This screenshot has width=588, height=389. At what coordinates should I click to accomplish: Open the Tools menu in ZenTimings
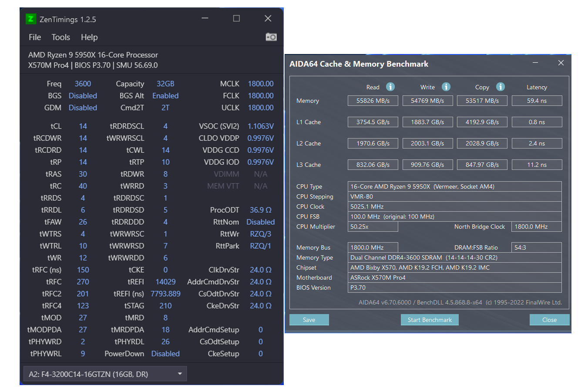click(x=61, y=37)
